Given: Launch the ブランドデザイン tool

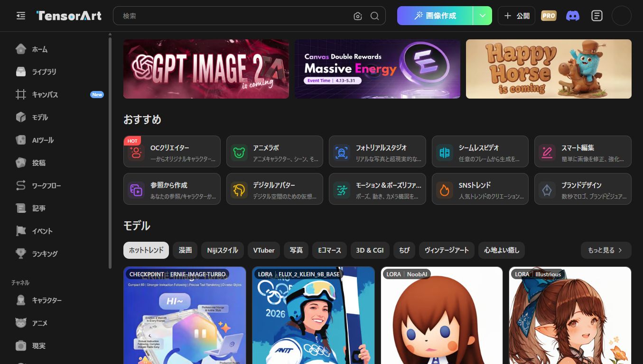Looking at the screenshot, I should click(583, 189).
